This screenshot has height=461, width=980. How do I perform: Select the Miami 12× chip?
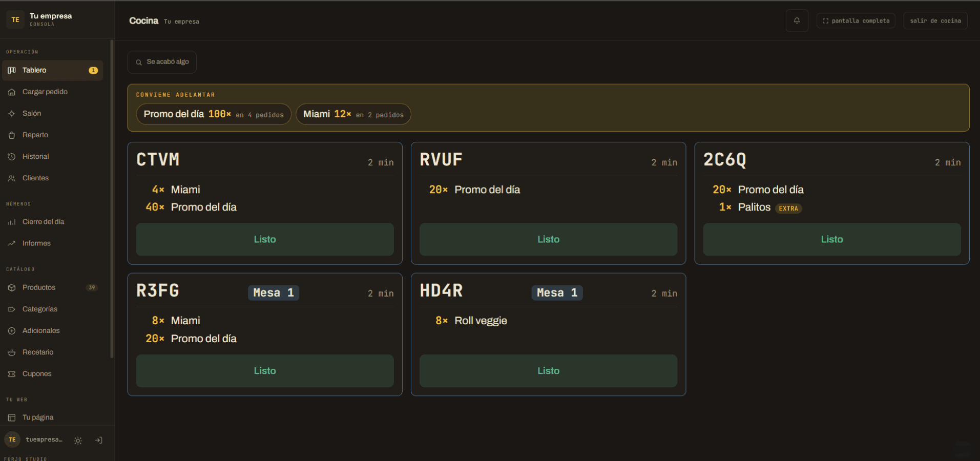(x=353, y=114)
